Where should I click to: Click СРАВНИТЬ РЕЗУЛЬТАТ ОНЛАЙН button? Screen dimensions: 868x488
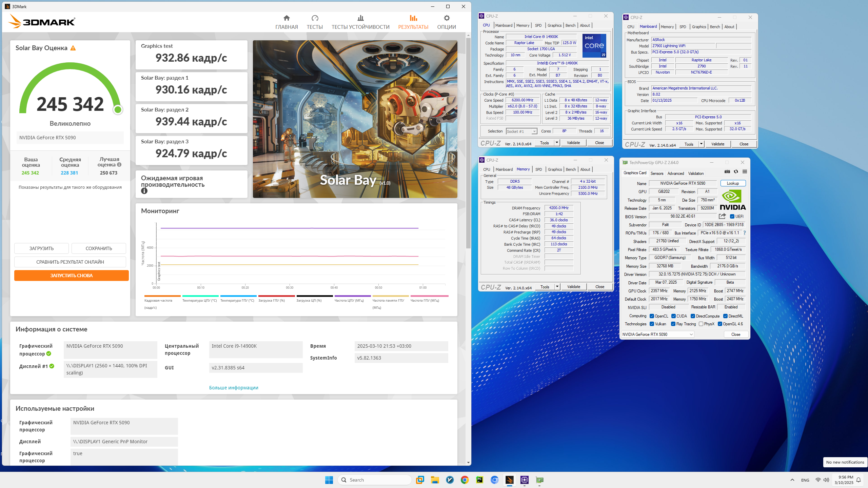[70, 262]
